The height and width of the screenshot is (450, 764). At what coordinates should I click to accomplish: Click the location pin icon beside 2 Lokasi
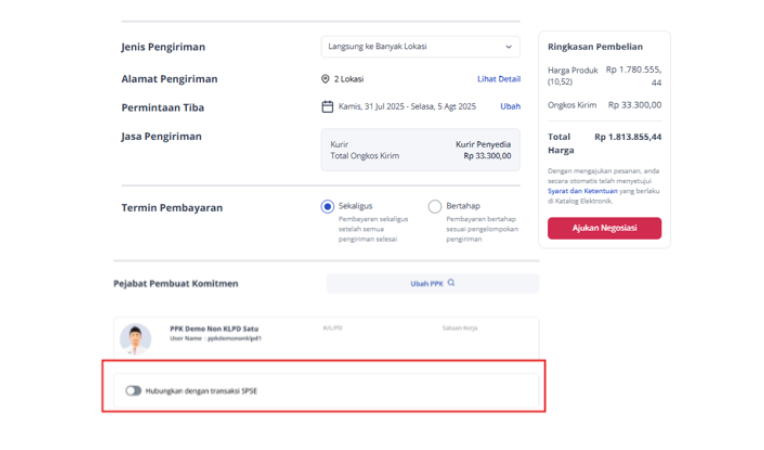(325, 79)
